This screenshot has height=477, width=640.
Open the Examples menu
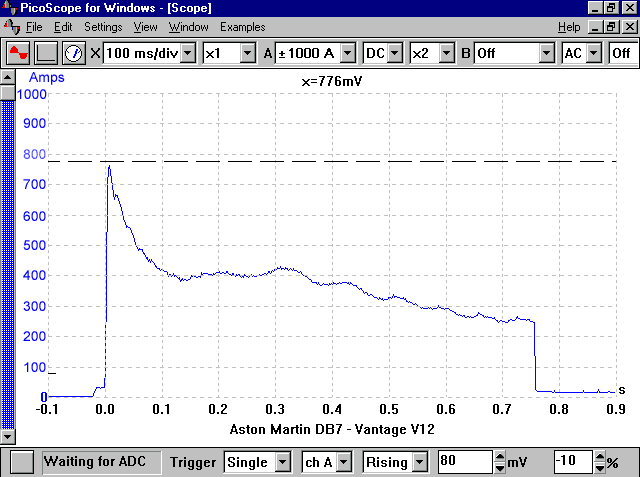click(243, 26)
